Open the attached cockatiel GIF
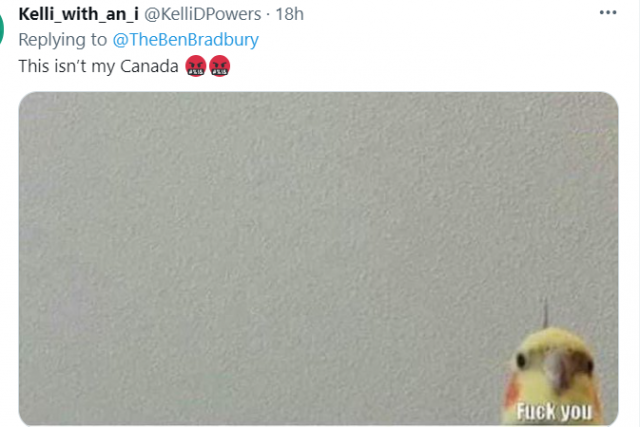Image resolution: width=640 pixels, height=427 pixels. (318, 259)
